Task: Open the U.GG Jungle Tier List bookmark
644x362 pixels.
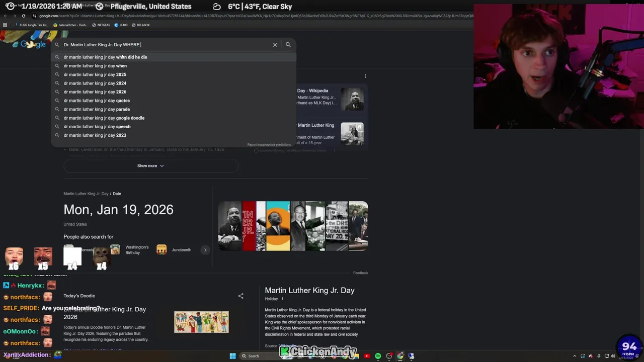Action: 32,25
